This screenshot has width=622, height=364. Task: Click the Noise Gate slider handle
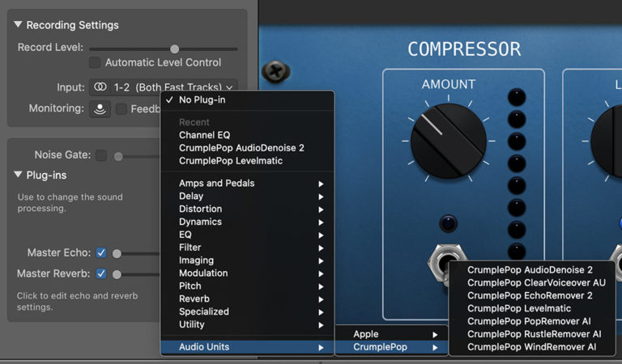pyautogui.click(x=118, y=156)
